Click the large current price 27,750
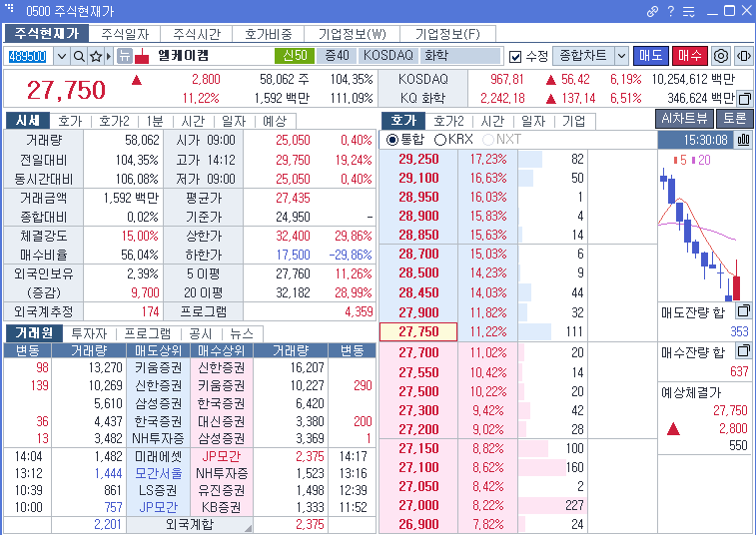Screen dimensions: 756x535 67,90
